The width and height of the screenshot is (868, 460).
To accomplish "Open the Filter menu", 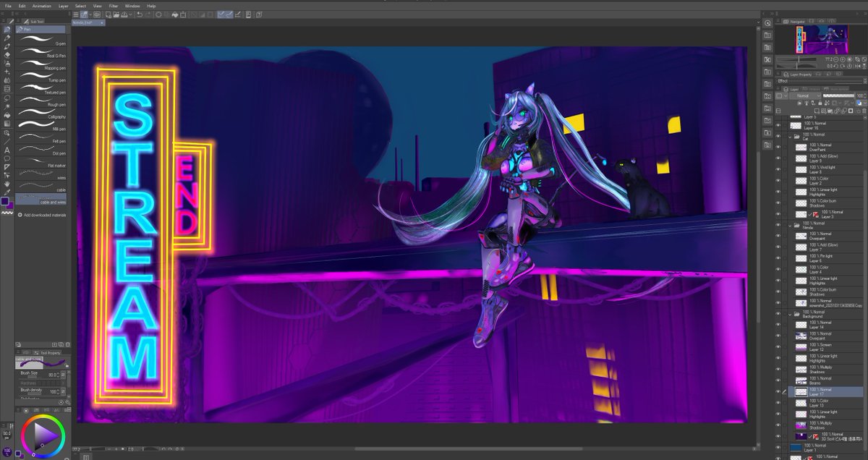I will coord(114,5).
